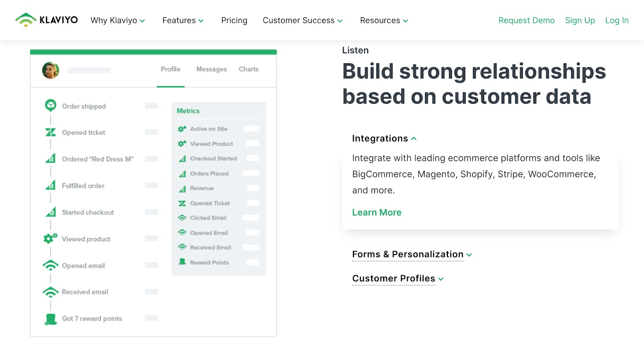Click the "Order shipped" event text
The height and width of the screenshot is (347, 644).
(x=84, y=106)
